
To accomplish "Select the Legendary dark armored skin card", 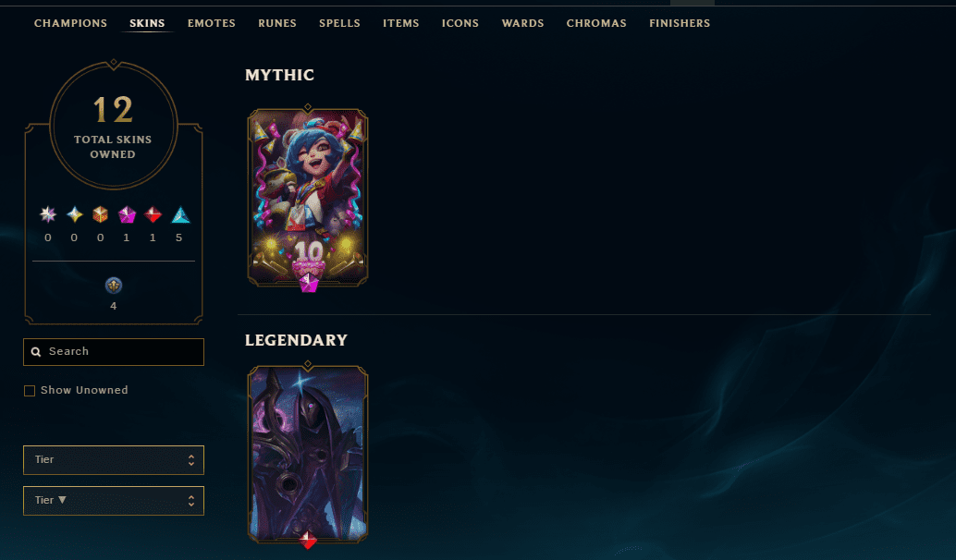I will tap(308, 454).
